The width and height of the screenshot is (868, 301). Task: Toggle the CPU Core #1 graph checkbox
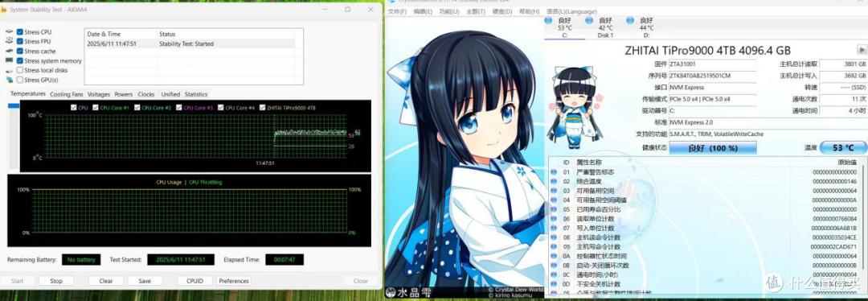point(96,108)
